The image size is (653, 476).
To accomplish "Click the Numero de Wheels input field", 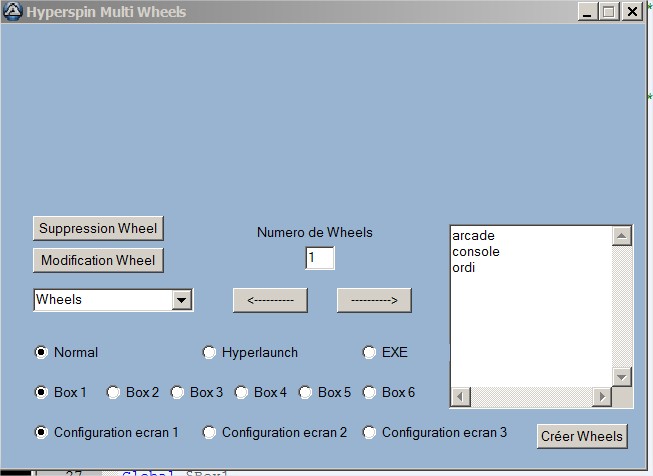I will [x=319, y=258].
